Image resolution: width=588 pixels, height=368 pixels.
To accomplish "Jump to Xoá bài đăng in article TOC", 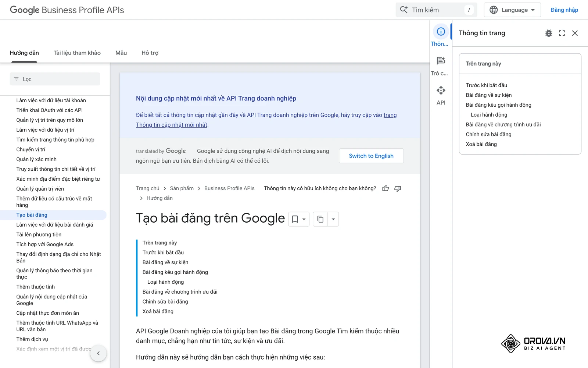I will click(x=158, y=311).
